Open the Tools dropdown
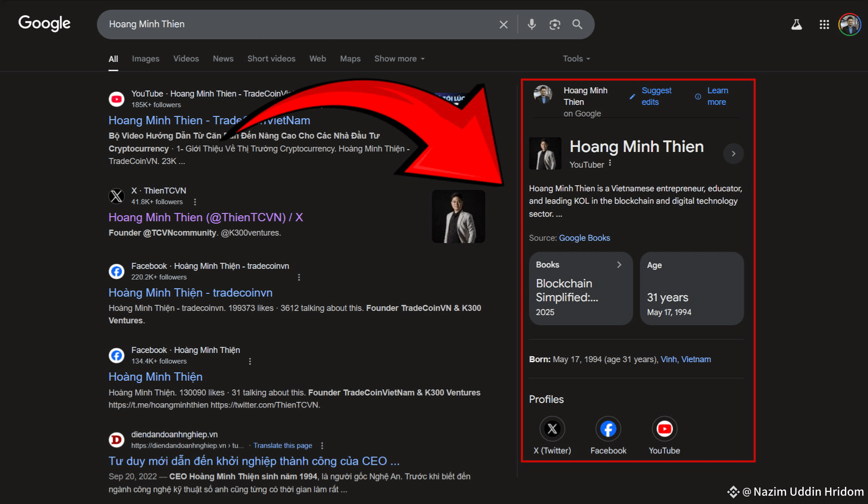Viewport: 868px width, 504px height. [576, 59]
